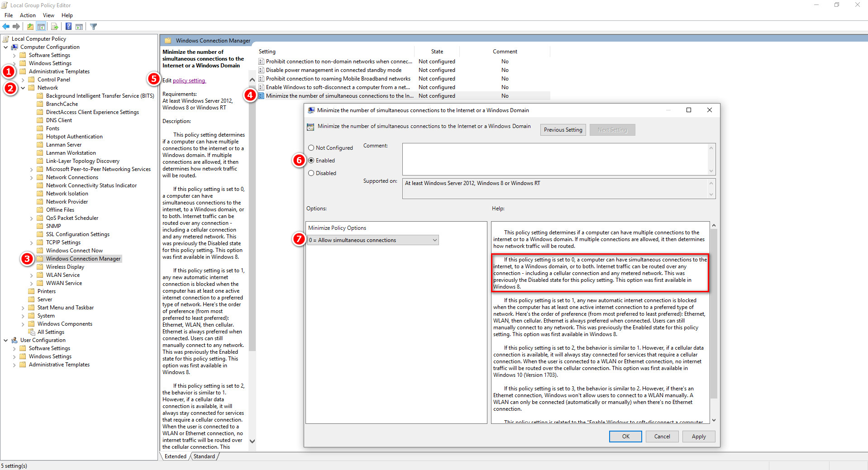The width and height of the screenshot is (868, 470).
Task: Select the Enabled radio button
Action: point(311,161)
